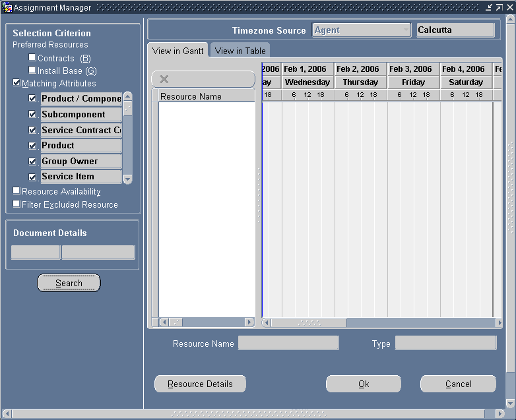The height and width of the screenshot is (420, 516).
Task: Click right arrow of resource list scrollbar
Action: (x=250, y=322)
